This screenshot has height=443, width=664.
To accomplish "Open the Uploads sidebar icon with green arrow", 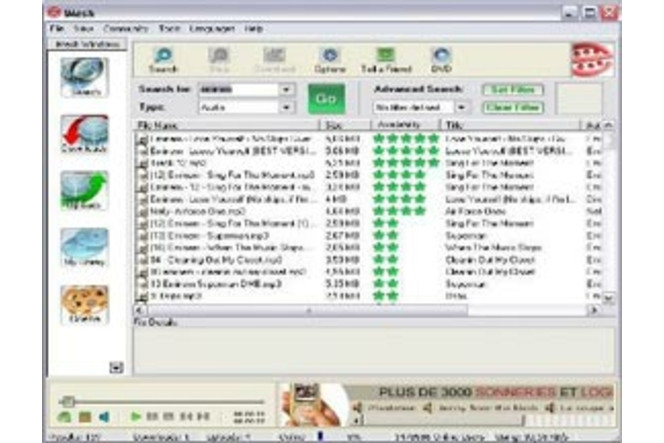I will tap(84, 190).
